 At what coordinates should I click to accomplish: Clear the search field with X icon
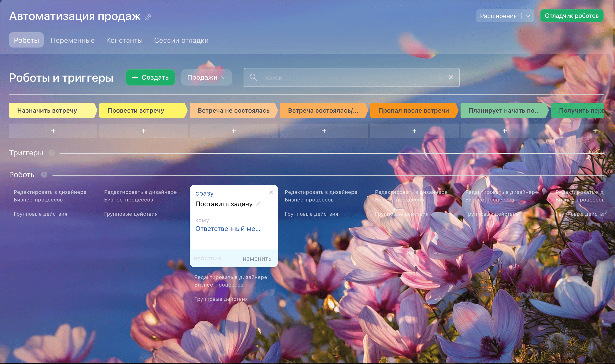[451, 77]
